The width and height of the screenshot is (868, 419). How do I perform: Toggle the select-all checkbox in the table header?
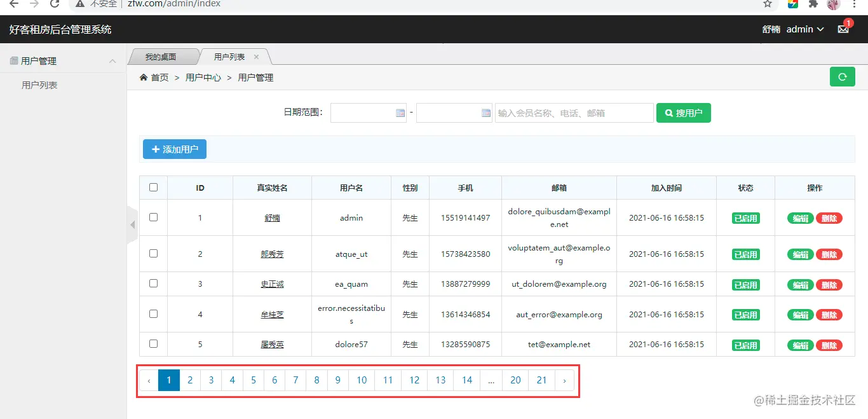pos(153,187)
